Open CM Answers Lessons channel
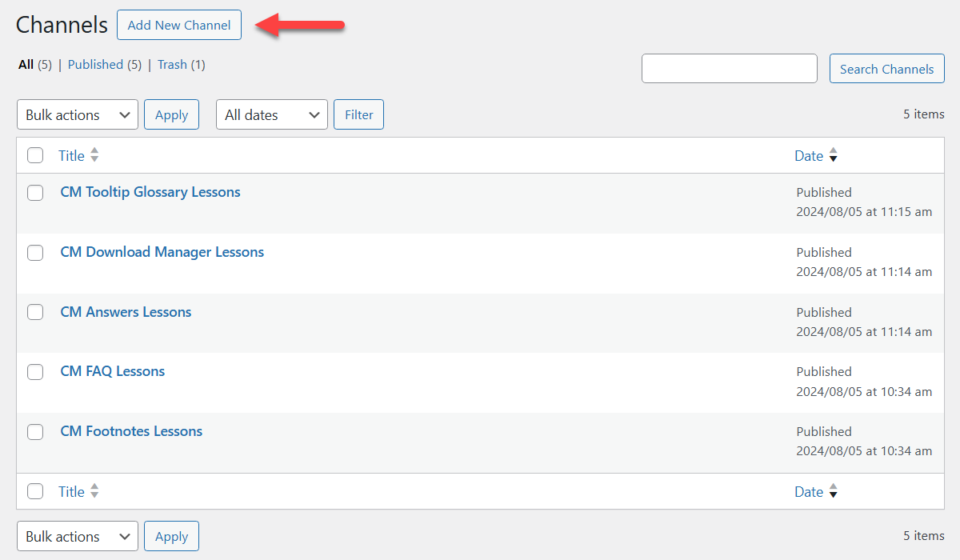Screen dimensions: 960x560 click(126, 312)
